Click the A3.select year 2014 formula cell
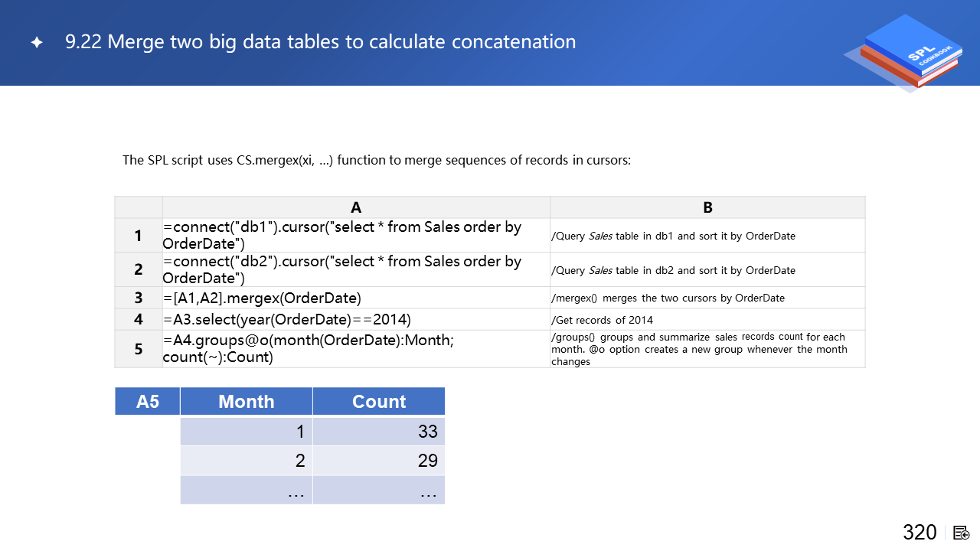Viewport: 980px width, 551px height. (356, 319)
